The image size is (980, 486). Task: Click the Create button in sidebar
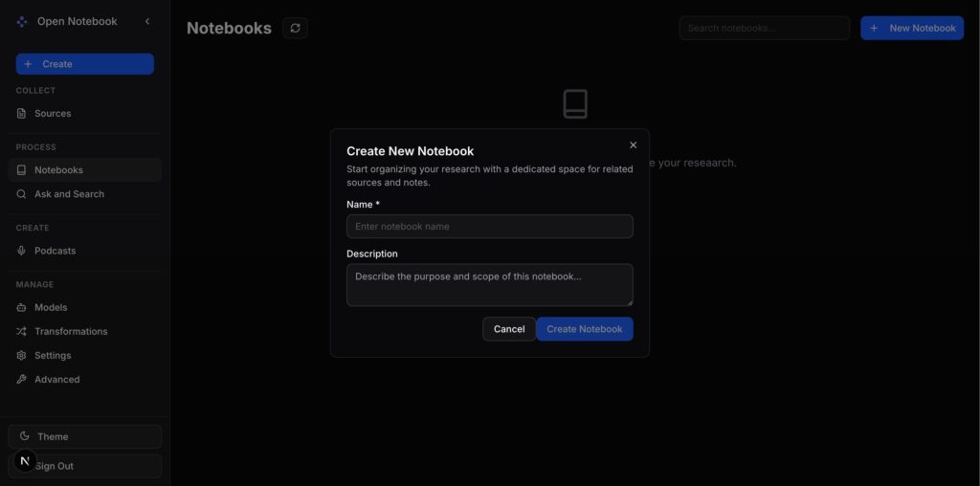click(x=84, y=64)
